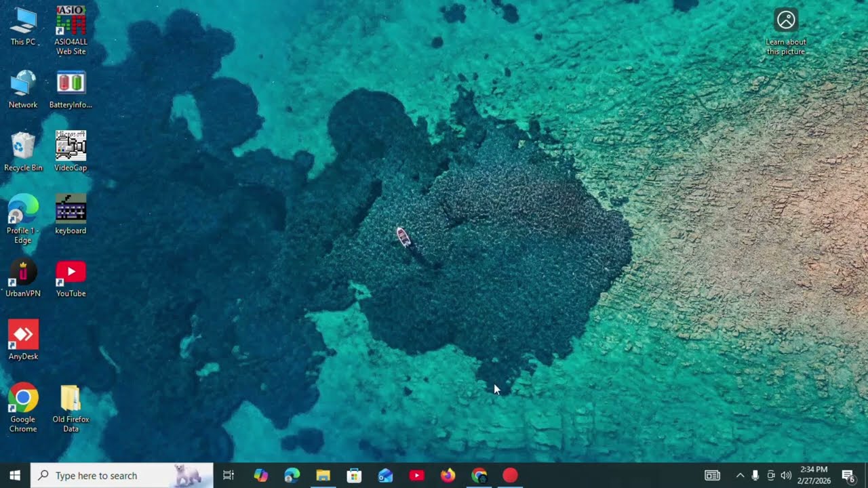Open the Windows Start menu
The image size is (868, 488).
[x=15, y=475]
